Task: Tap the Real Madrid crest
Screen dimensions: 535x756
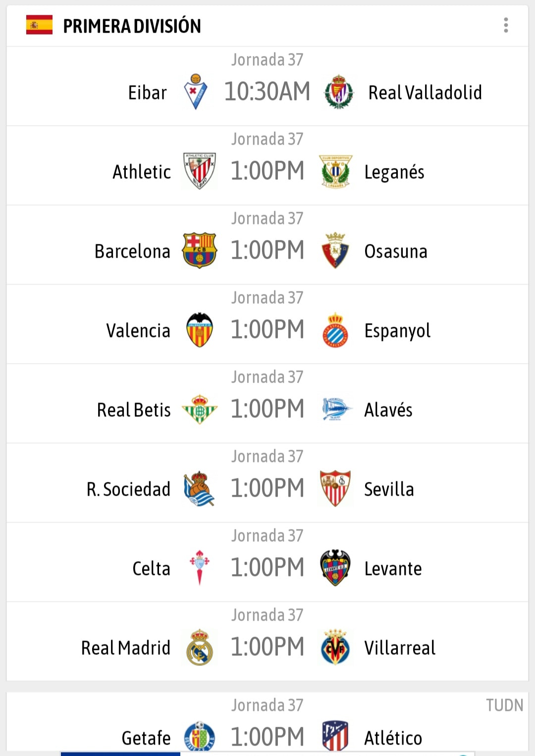Action: pos(200,647)
